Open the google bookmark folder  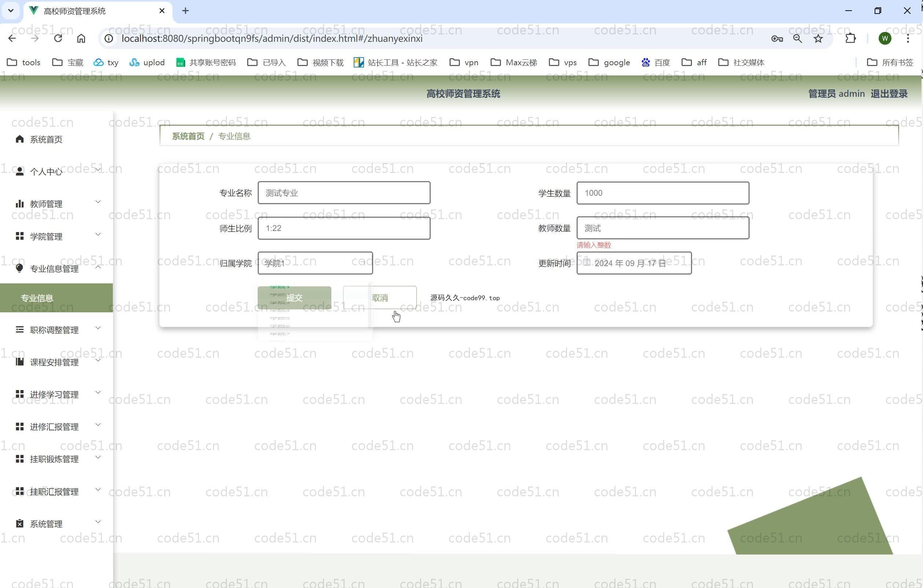(609, 62)
